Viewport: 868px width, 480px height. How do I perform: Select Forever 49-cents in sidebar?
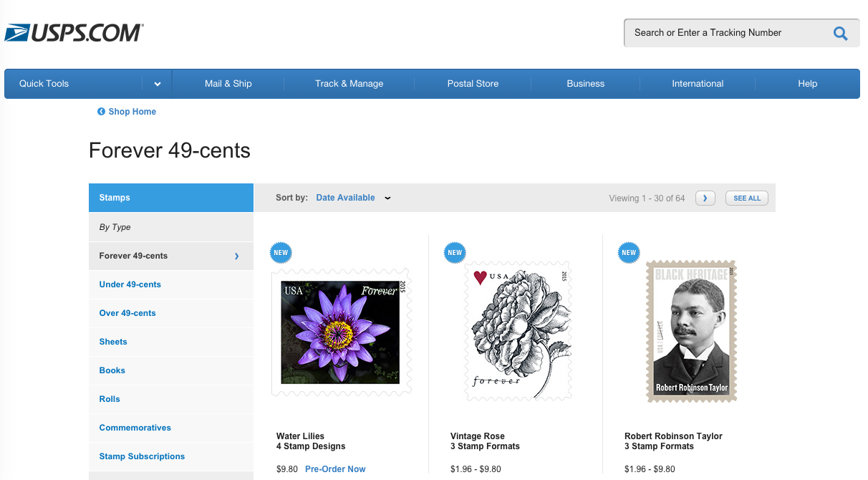(x=171, y=256)
